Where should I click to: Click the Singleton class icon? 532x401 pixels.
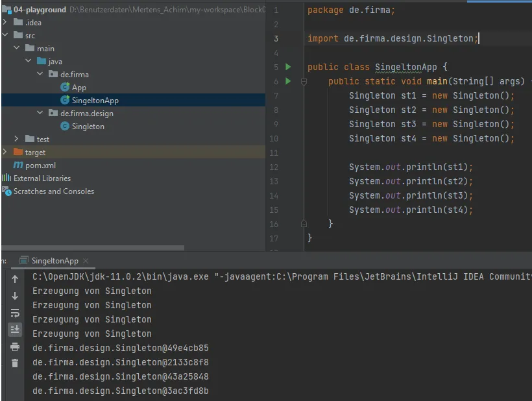(x=65, y=126)
